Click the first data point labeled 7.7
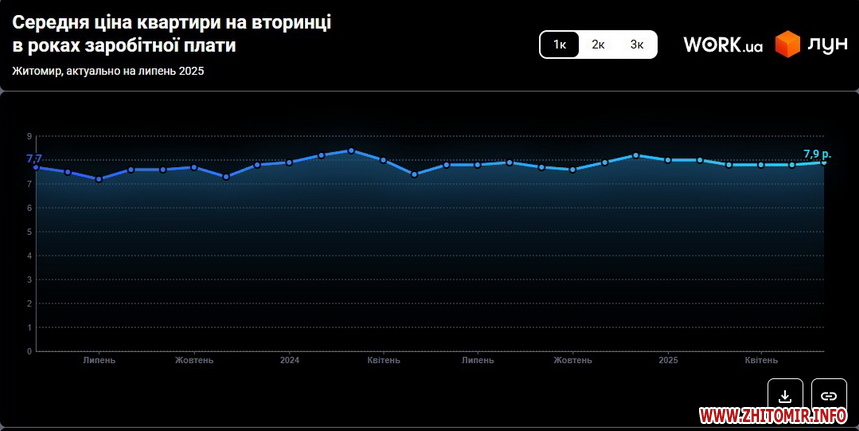This screenshot has height=431, width=859. (36, 167)
